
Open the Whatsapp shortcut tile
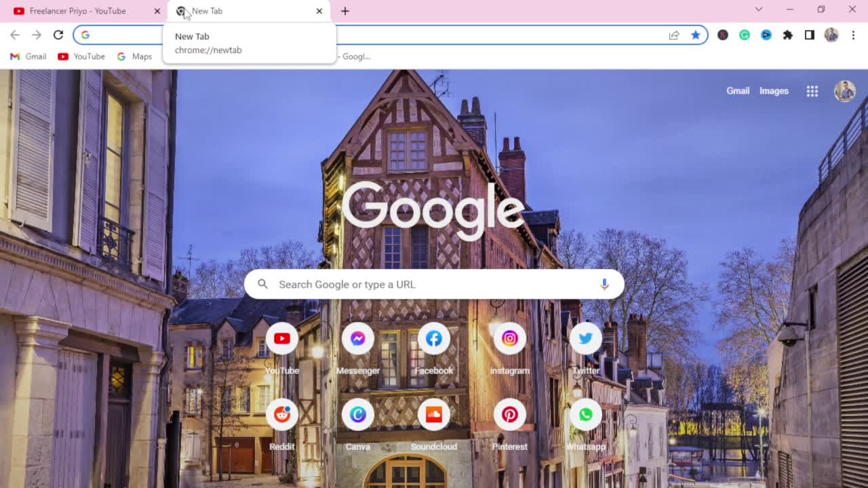click(x=586, y=425)
